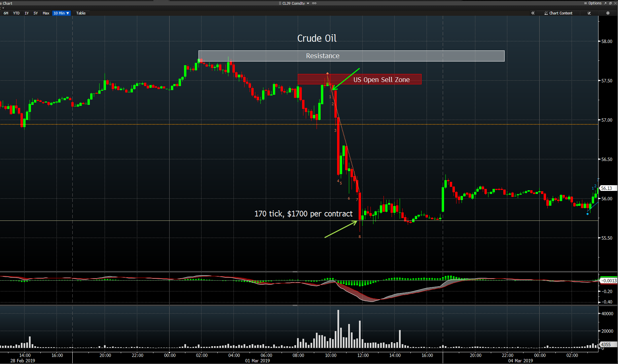This screenshot has width=618, height=364.
Task: Show the Max time range
Action: pos(46,13)
